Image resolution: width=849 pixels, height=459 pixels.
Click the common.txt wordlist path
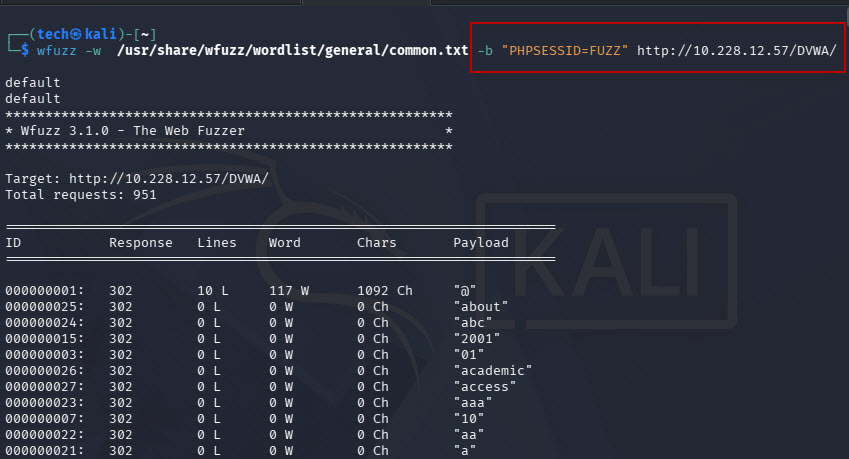click(292, 51)
